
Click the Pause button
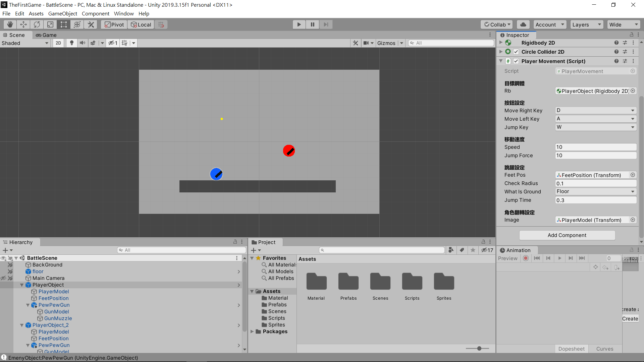click(x=313, y=24)
